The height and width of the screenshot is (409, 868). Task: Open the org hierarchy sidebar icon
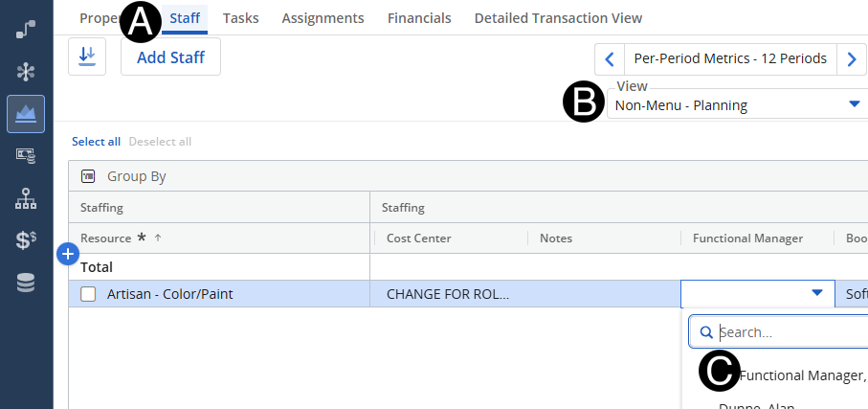click(x=27, y=198)
